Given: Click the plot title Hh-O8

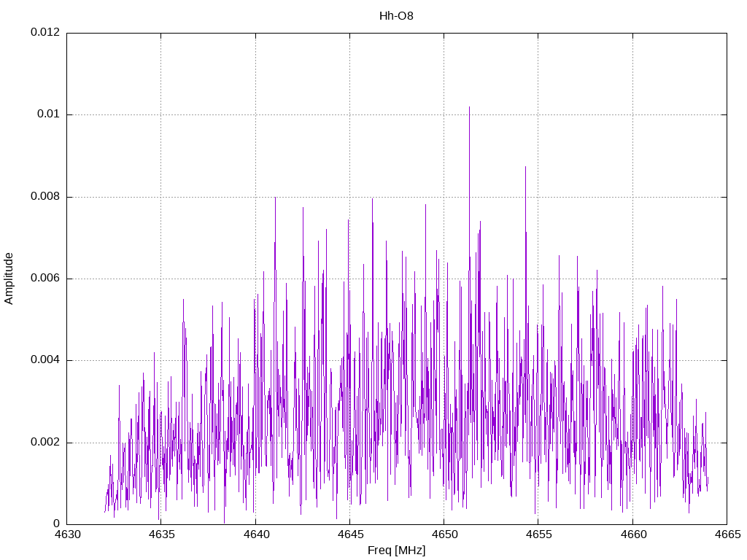Looking at the screenshot, I should pos(396,16).
